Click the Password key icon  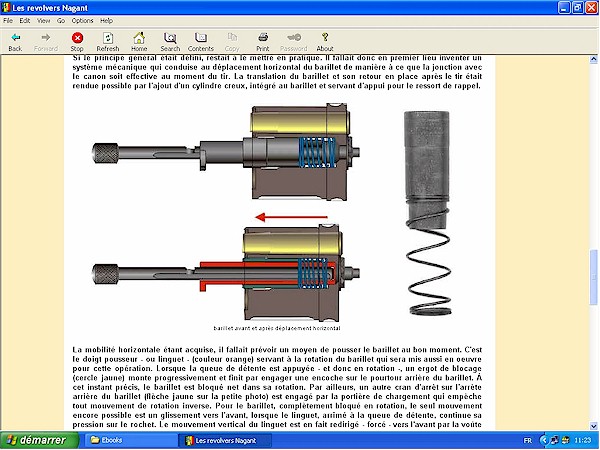point(294,41)
